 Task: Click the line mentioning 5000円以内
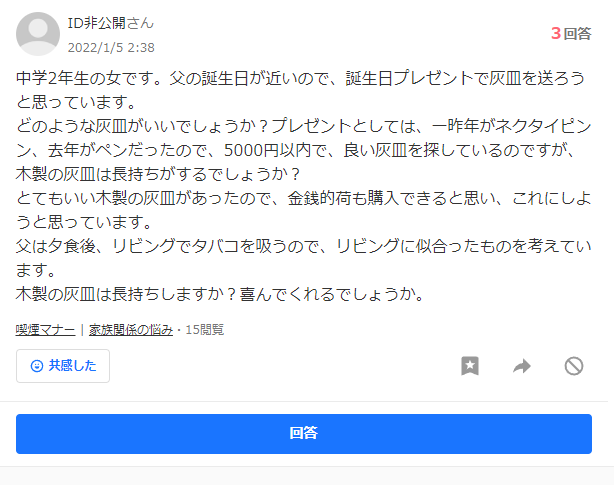coord(295,150)
